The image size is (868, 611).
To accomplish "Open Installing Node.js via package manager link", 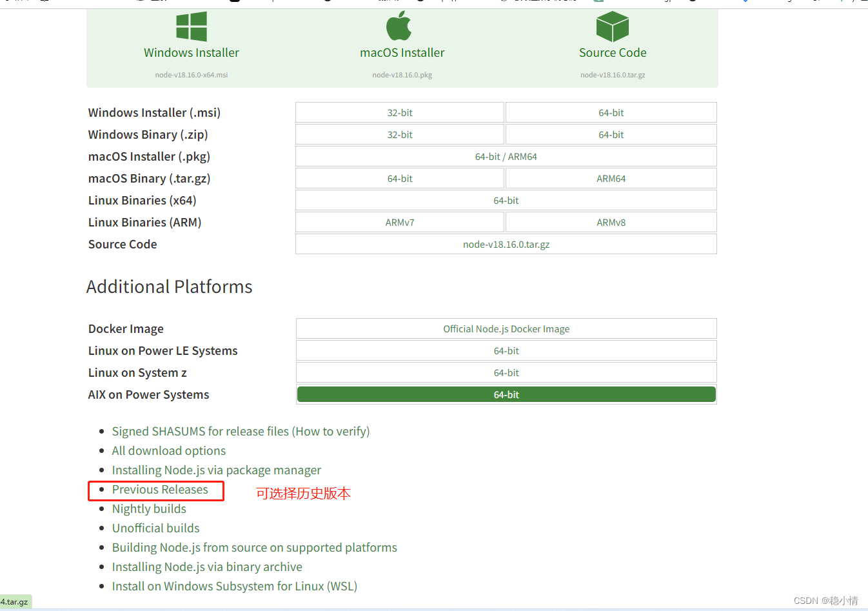I will tap(217, 470).
